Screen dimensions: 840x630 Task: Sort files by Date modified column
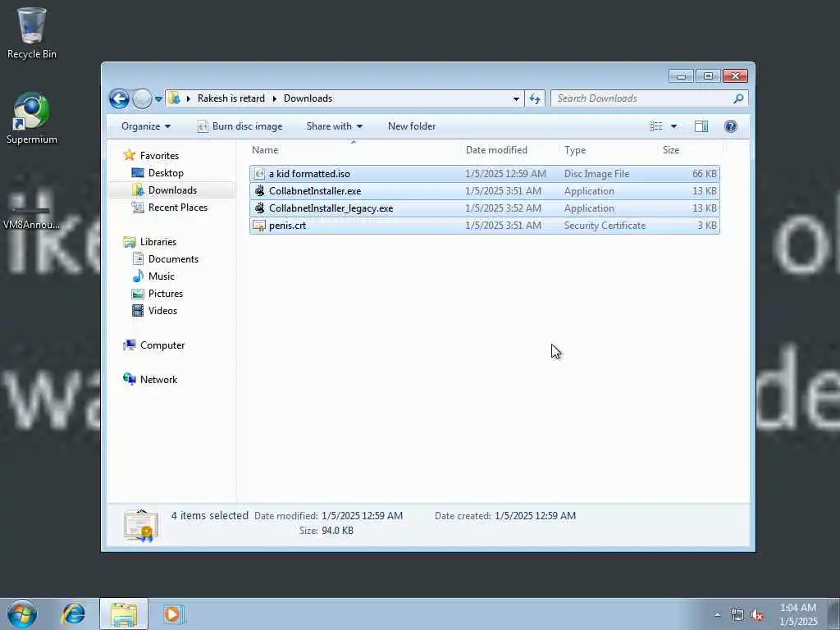pos(510,150)
